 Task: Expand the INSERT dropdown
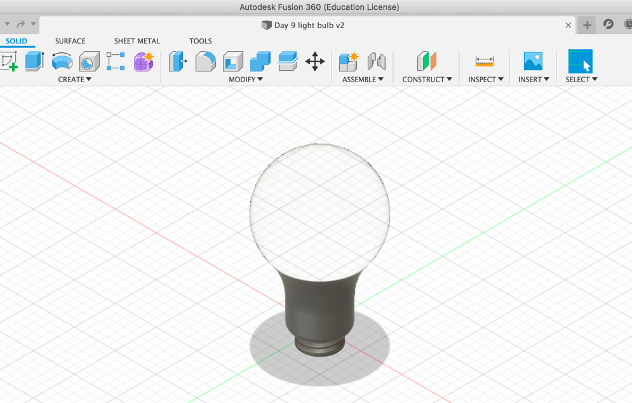pyautogui.click(x=534, y=79)
